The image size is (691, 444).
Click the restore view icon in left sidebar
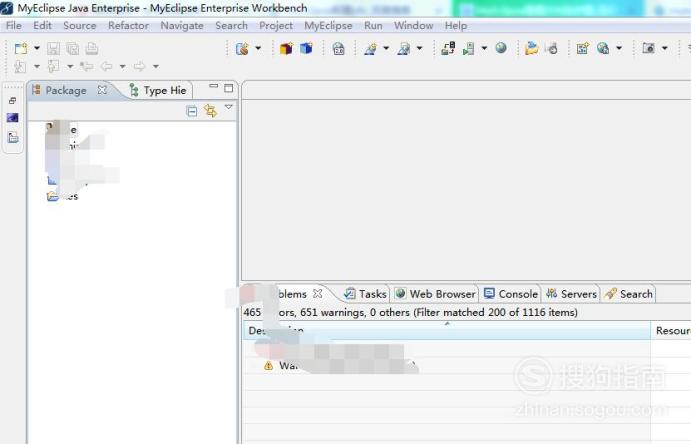click(x=12, y=101)
